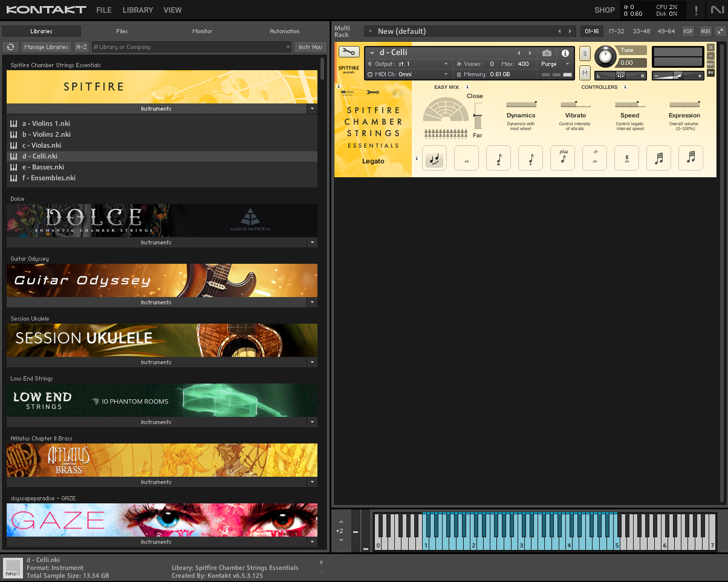
Task: Adjust the instrument volume slider
Action: click(678, 76)
